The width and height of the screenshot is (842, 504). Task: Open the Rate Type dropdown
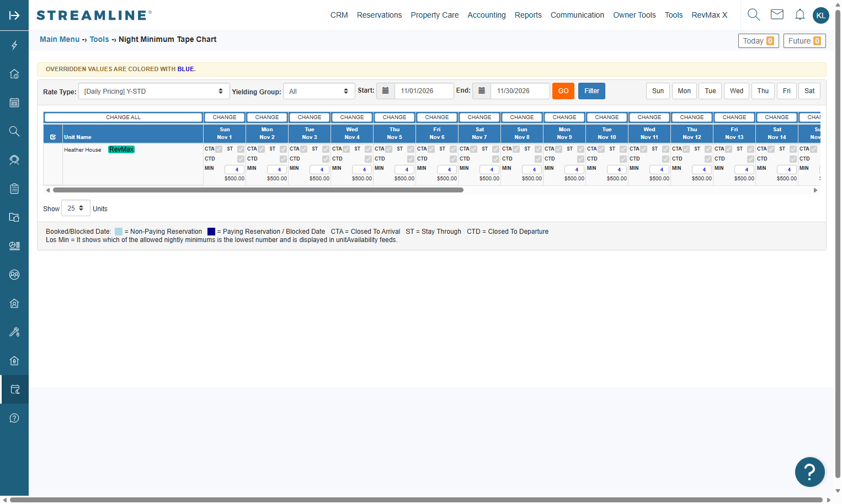click(x=154, y=91)
